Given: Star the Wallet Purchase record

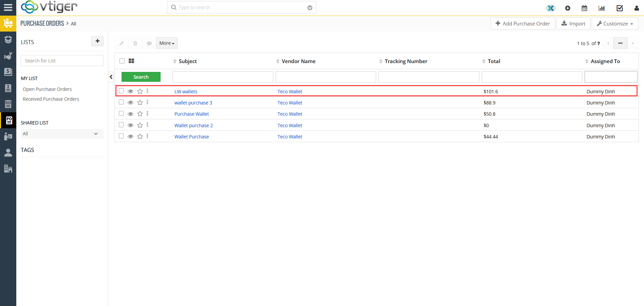Looking at the screenshot, I should (140, 136).
